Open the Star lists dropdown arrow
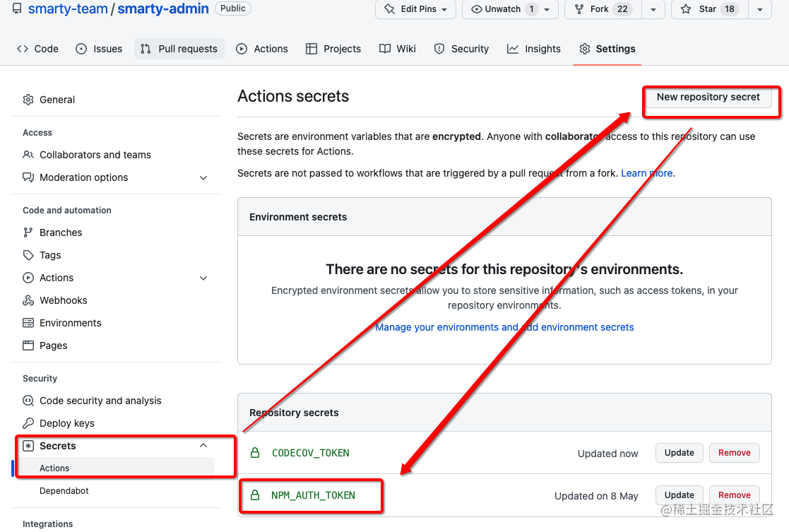This screenshot has height=532, width=789. pyautogui.click(x=759, y=9)
